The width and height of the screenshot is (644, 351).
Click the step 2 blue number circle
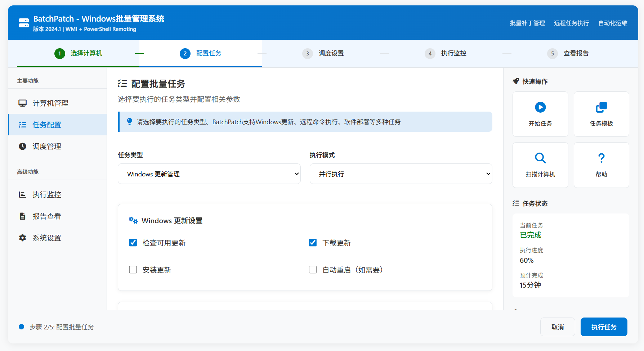click(x=185, y=54)
